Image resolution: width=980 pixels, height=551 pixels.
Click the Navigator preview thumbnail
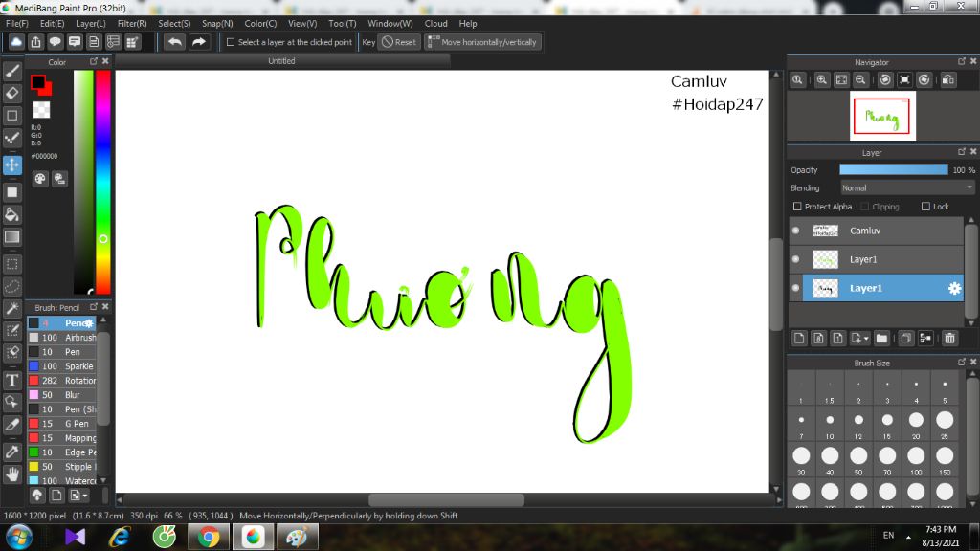(x=882, y=116)
